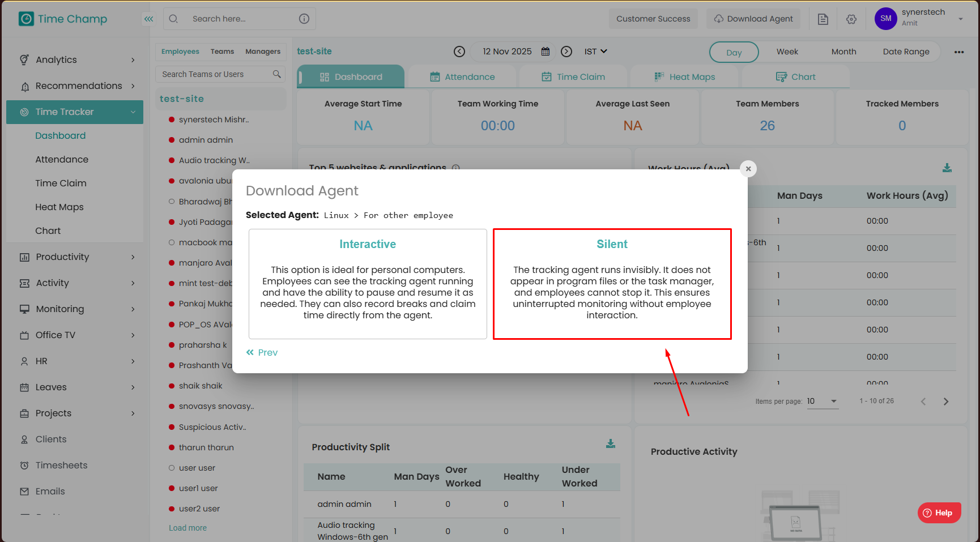
Task: Expand the Productivity menu
Action: click(75, 257)
